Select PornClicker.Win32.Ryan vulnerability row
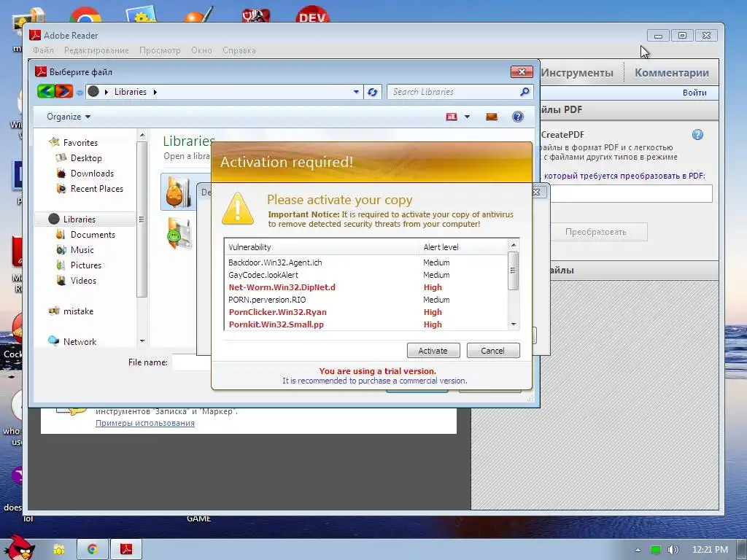 [x=365, y=312]
